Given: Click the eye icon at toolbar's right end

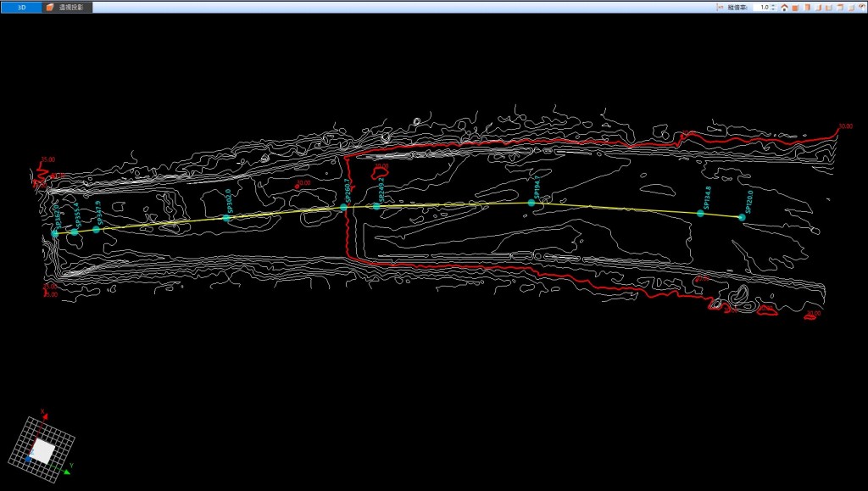Looking at the screenshot, I should (x=861, y=7).
